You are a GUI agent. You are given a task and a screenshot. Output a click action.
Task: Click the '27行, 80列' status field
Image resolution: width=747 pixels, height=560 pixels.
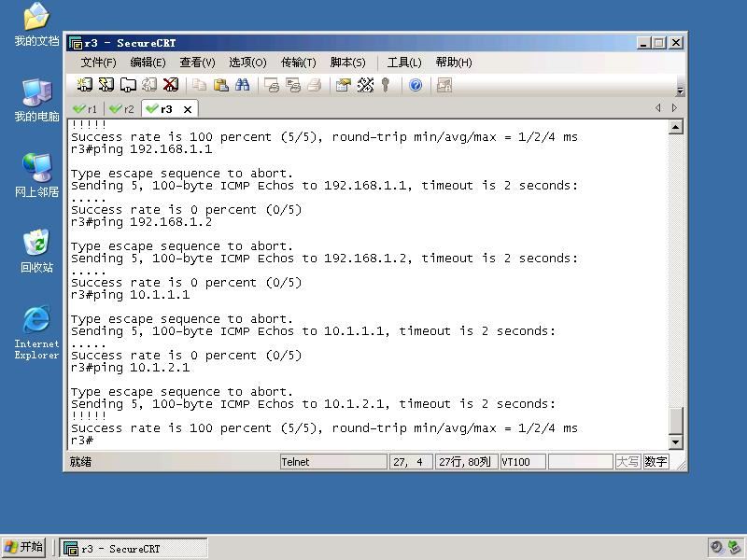point(466,461)
